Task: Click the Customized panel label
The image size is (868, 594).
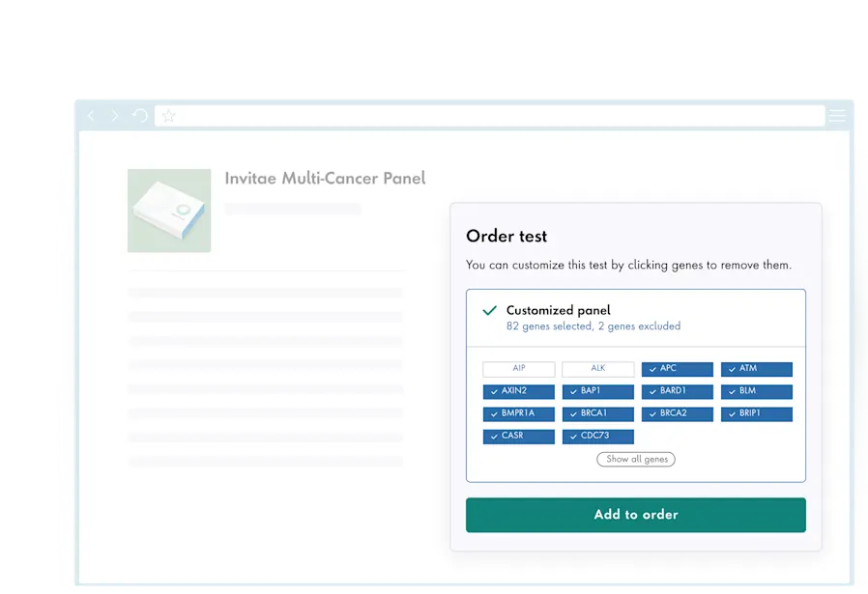Action: coord(559,310)
